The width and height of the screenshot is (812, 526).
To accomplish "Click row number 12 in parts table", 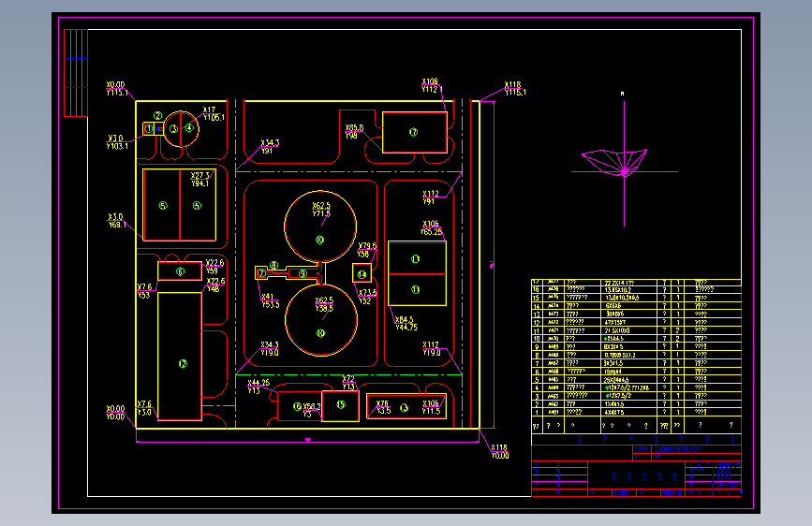I will pyautogui.click(x=636, y=322).
